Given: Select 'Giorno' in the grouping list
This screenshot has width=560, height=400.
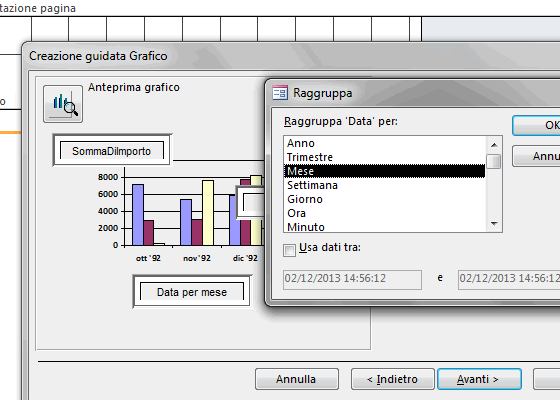Looking at the screenshot, I should (385, 199).
